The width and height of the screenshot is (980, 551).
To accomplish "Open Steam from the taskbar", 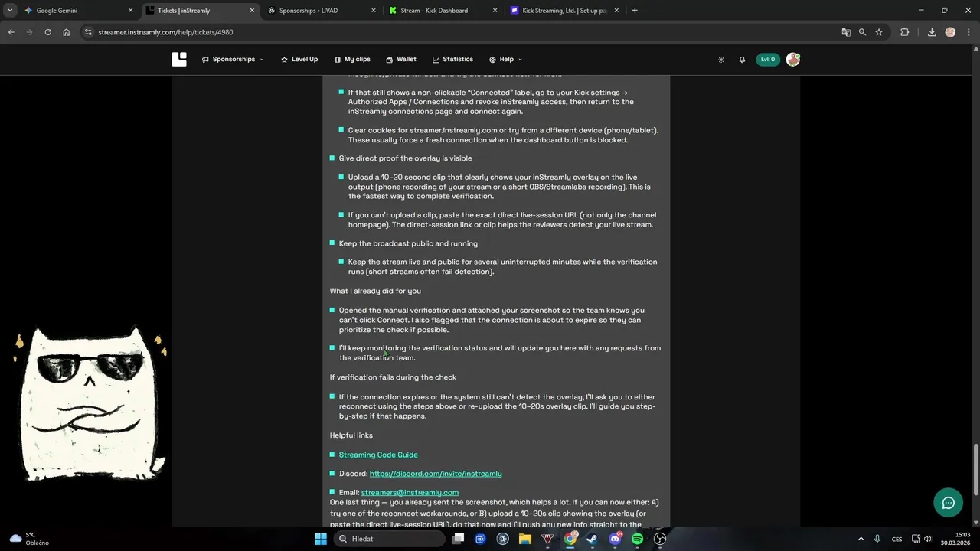I will tap(593, 539).
